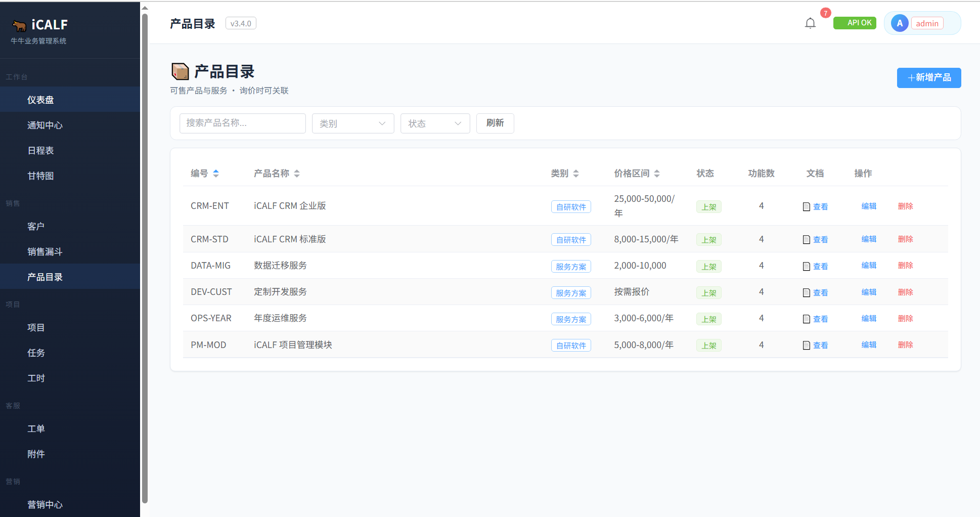Open the 状态 filter dropdown
This screenshot has width=980, height=517.
(x=435, y=123)
